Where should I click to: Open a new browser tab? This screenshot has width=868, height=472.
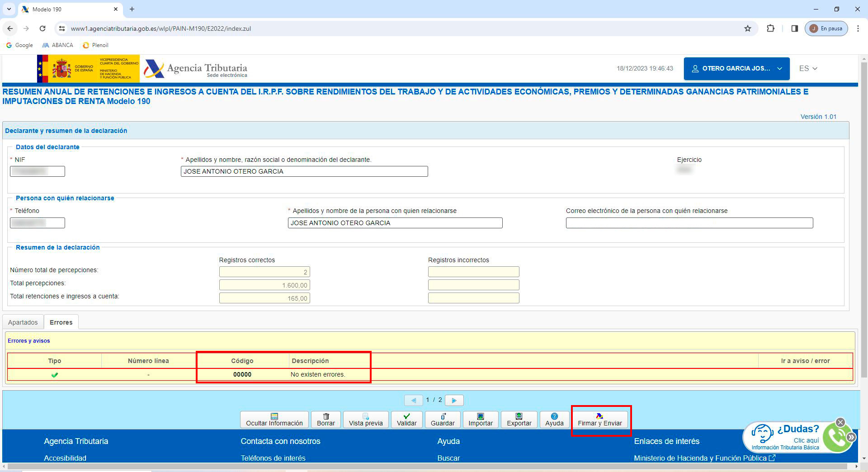coord(132,9)
